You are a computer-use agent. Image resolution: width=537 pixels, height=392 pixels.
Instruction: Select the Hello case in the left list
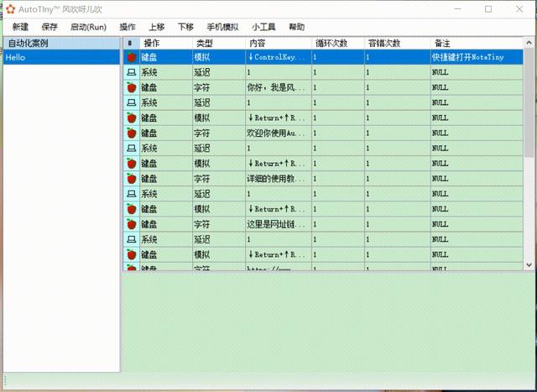pos(61,57)
